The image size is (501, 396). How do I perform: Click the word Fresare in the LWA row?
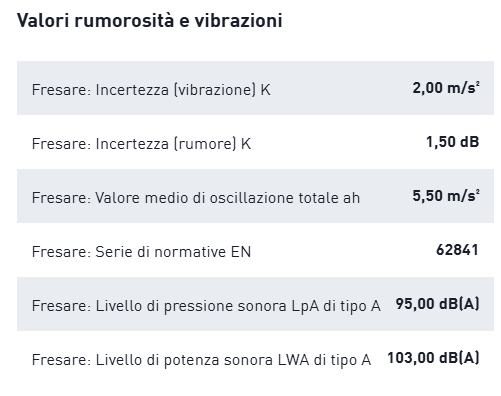click(61, 360)
